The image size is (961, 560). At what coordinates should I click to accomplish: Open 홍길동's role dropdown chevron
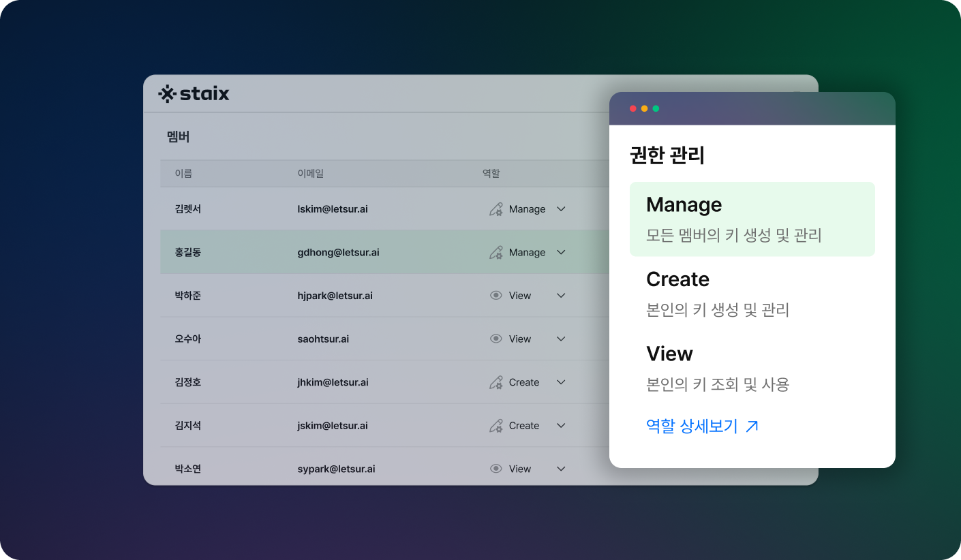pos(560,252)
